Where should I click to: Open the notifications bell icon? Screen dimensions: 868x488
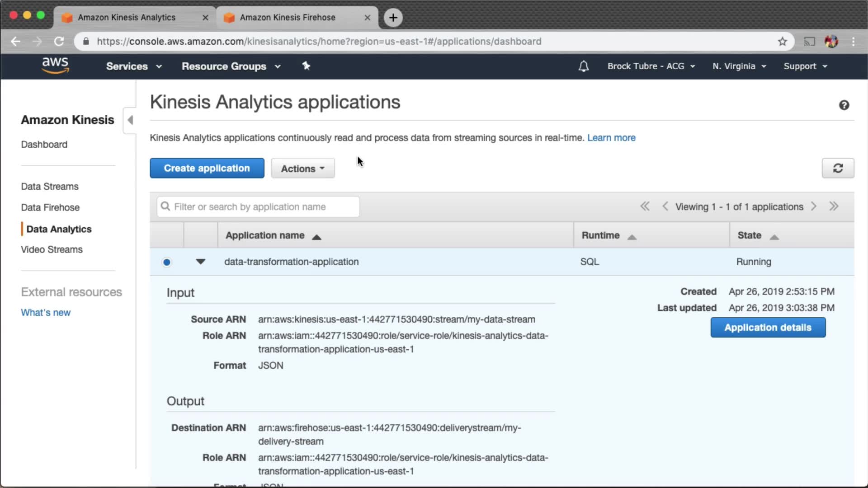[x=583, y=66]
